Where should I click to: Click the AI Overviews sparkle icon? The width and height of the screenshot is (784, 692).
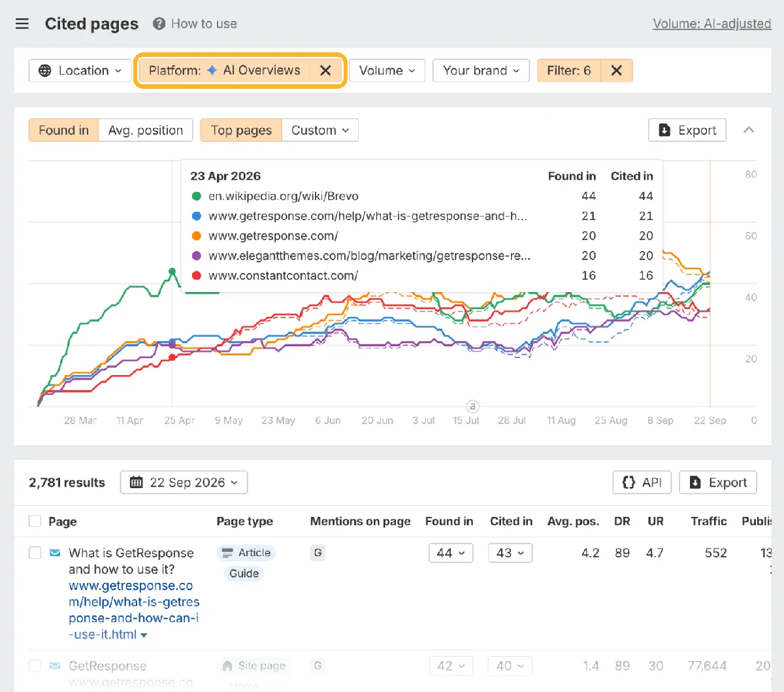[x=212, y=71]
